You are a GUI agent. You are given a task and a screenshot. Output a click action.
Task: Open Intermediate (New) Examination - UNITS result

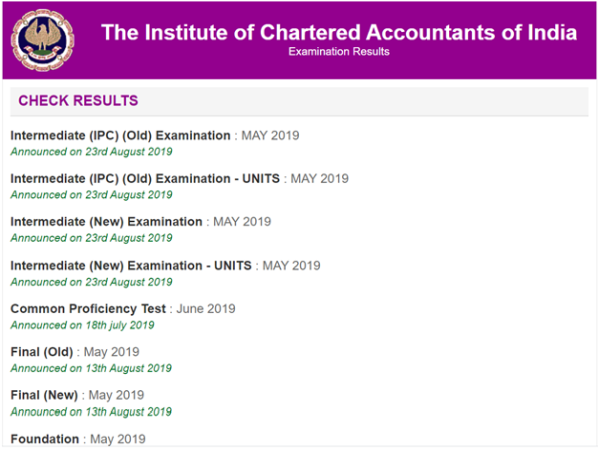(132, 265)
